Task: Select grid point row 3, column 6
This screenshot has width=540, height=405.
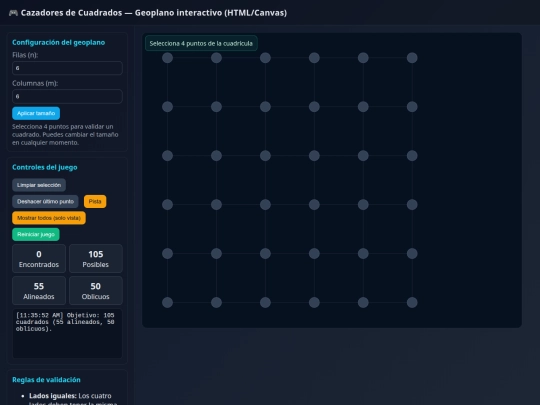Action: tap(412, 156)
